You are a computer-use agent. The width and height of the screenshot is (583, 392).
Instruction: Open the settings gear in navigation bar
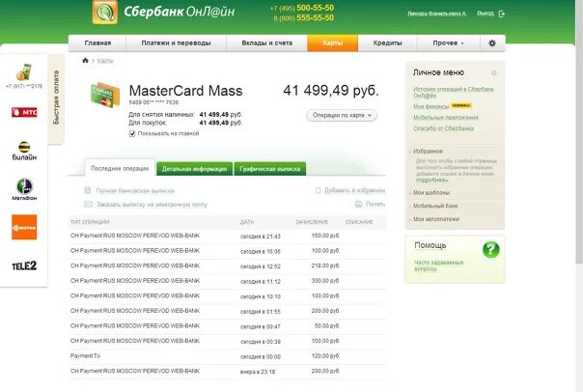click(492, 43)
